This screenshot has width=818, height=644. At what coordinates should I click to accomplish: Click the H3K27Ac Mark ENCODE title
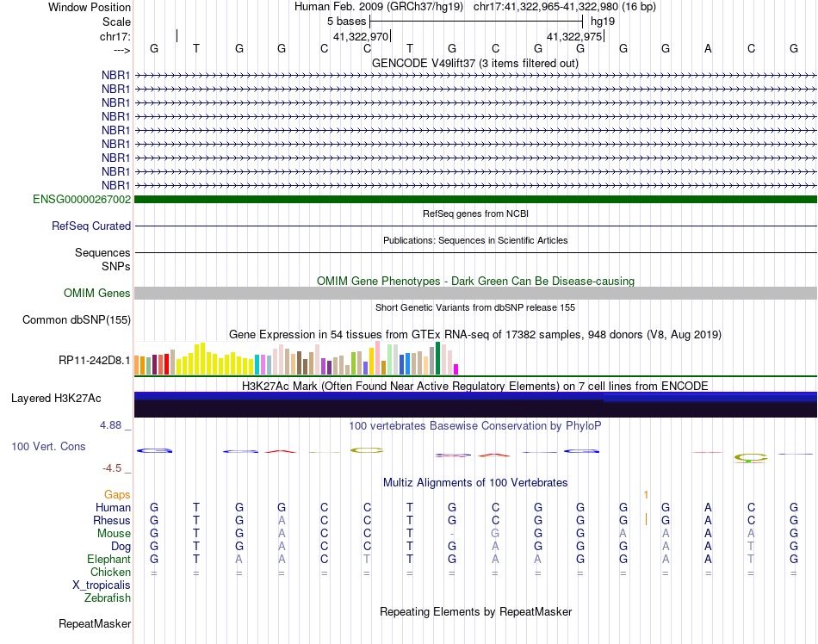(475, 387)
